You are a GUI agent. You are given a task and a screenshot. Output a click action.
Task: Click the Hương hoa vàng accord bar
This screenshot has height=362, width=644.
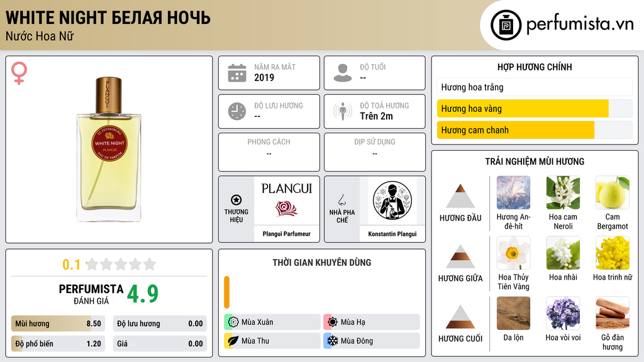(x=535, y=109)
